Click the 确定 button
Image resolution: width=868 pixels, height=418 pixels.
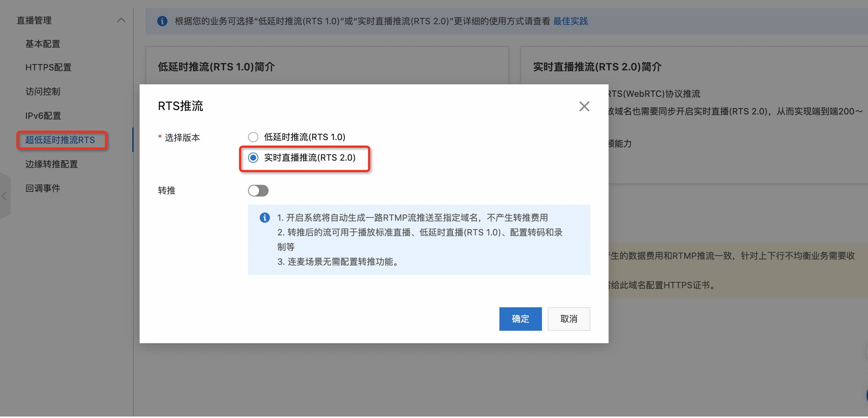[520, 319]
